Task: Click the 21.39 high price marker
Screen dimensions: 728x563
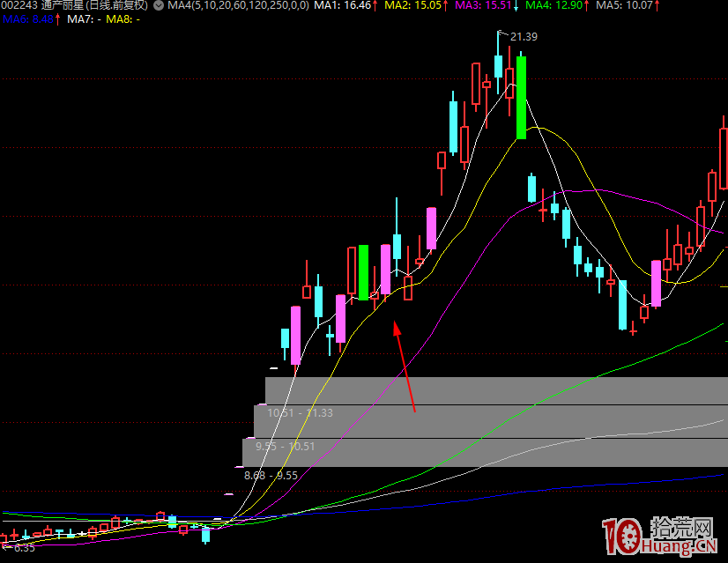Action: click(524, 36)
